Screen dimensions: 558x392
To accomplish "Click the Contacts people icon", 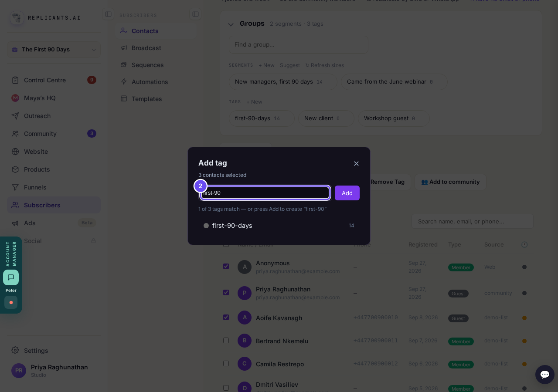I will point(124,31).
